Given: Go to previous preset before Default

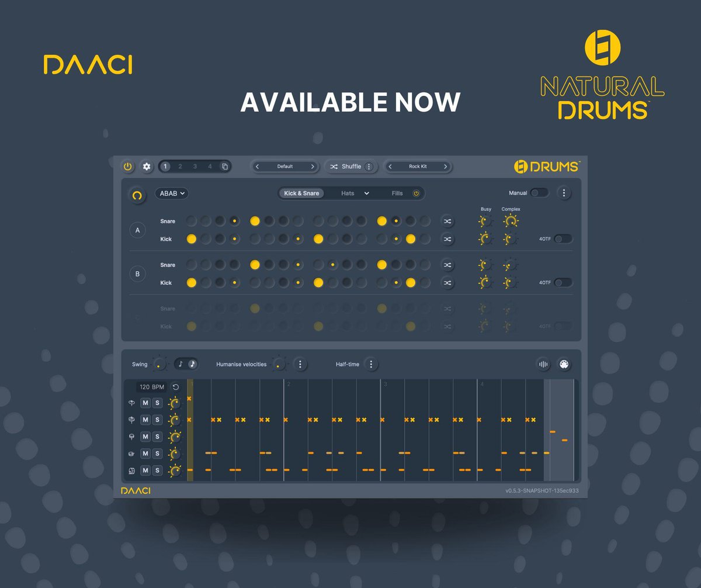Looking at the screenshot, I should [257, 167].
